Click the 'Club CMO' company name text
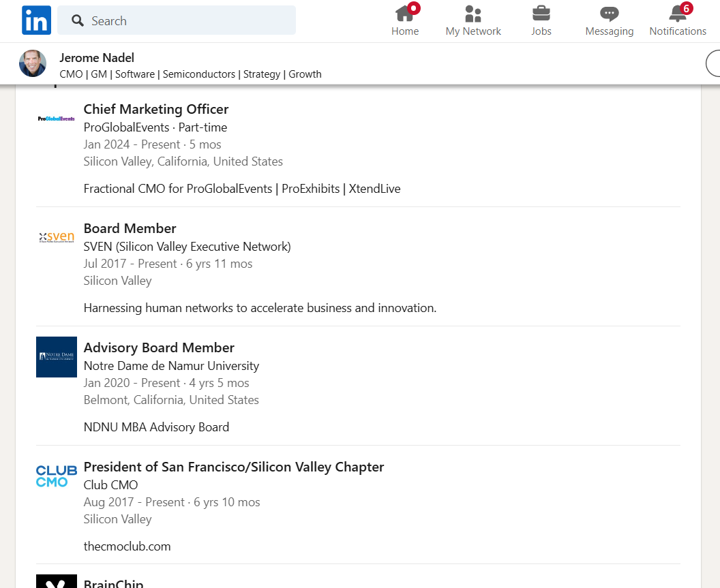Image resolution: width=720 pixels, height=588 pixels. (110, 484)
